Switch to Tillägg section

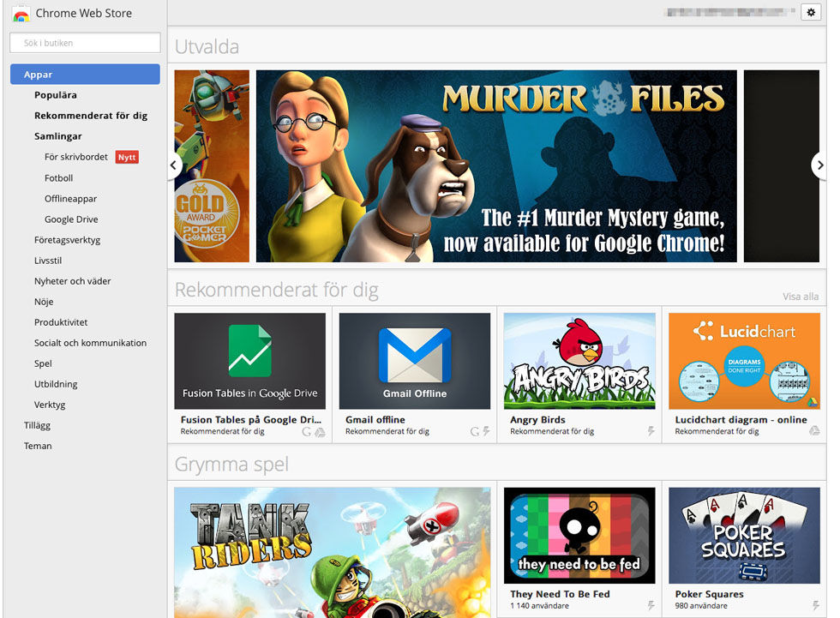(x=38, y=425)
